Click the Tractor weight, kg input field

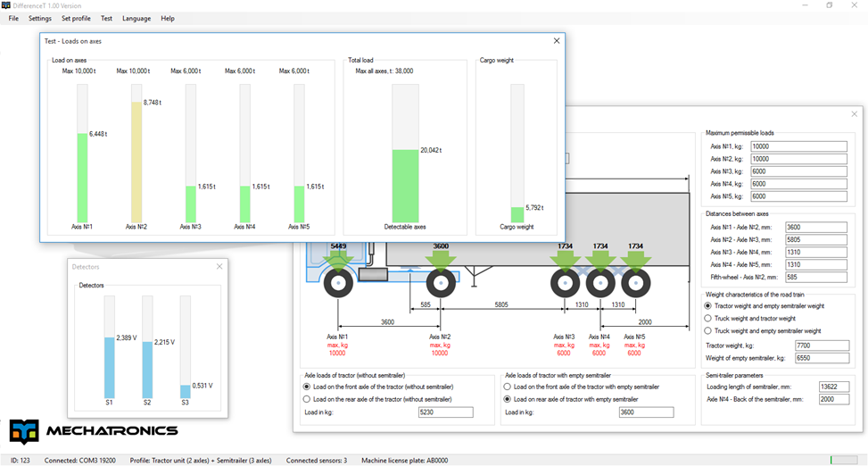click(821, 345)
